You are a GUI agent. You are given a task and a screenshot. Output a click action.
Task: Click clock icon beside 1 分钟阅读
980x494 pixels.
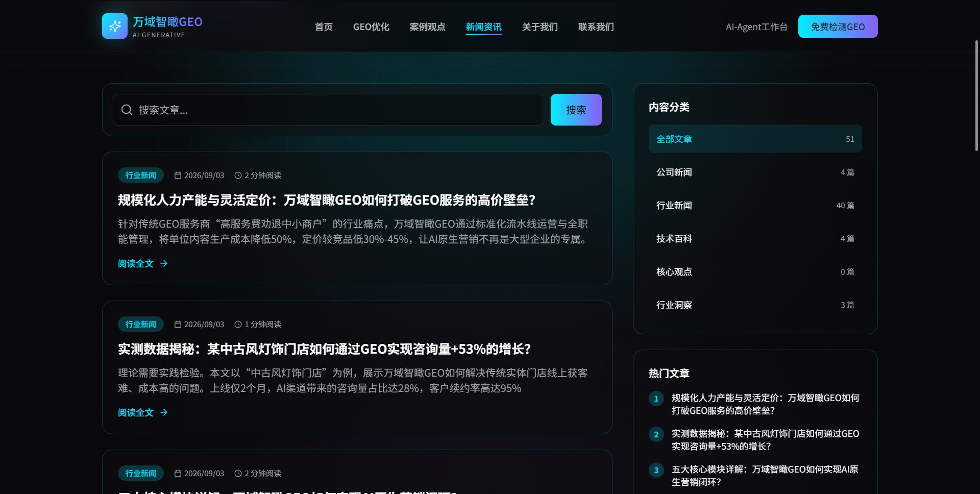click(238, 324)
